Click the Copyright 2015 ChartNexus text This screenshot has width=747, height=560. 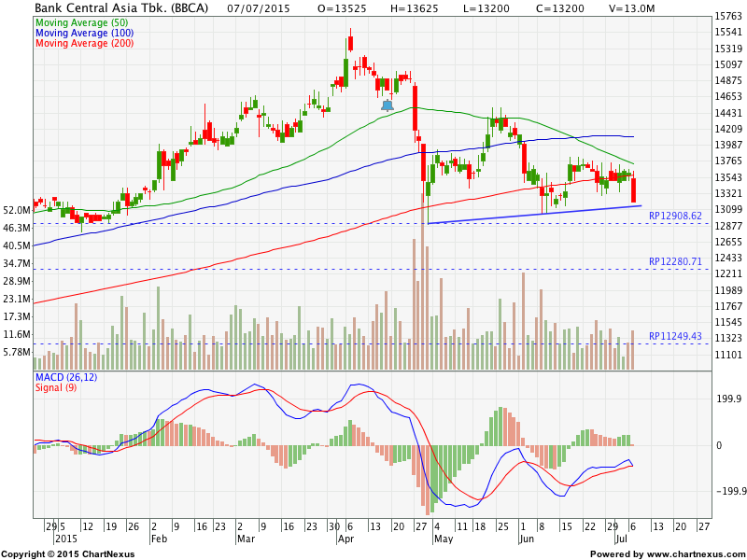click(x=67, y=553)
